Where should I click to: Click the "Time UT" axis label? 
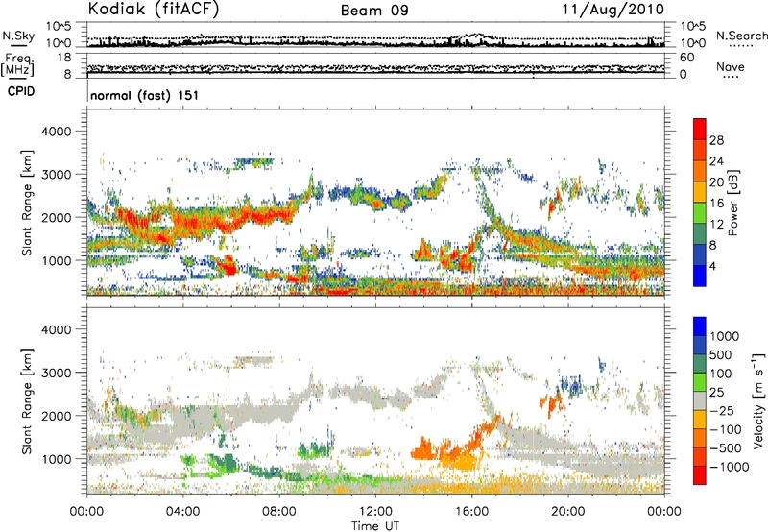click(x=375, y=526)
